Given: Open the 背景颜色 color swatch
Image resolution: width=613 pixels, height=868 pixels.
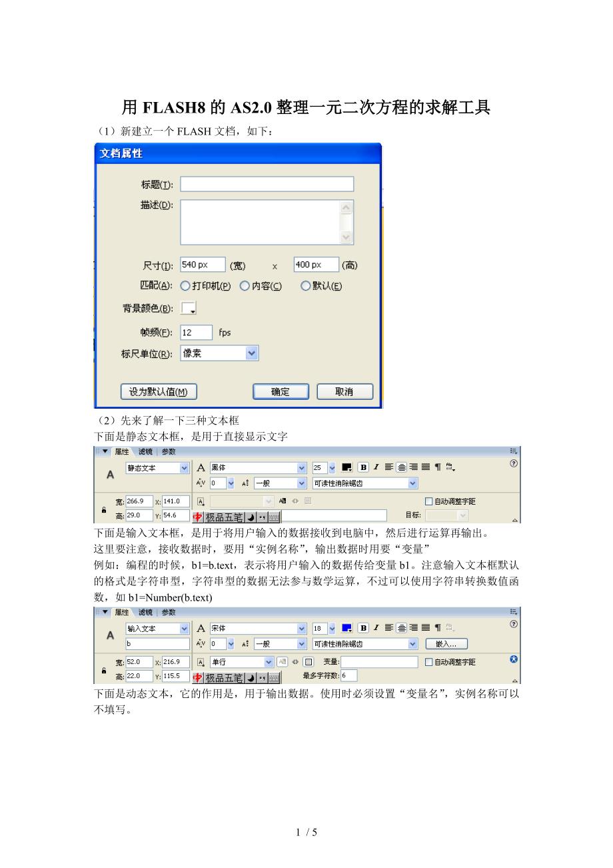Looking at the screenshot, I should (x=189, y=308).
